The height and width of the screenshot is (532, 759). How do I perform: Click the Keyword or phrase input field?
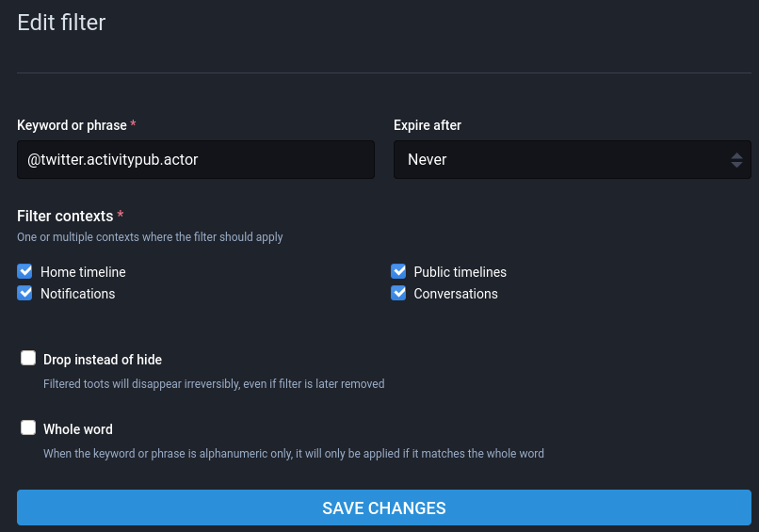click(195, 160)
